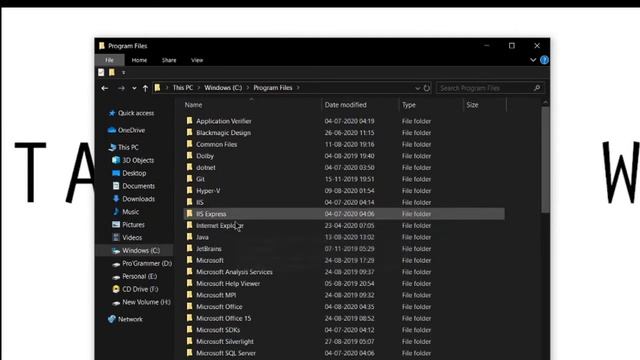Image resolution: width=640 pixels, height=360 pixels.
Task: Open Desktop in the sidebar
Action: 134,173
